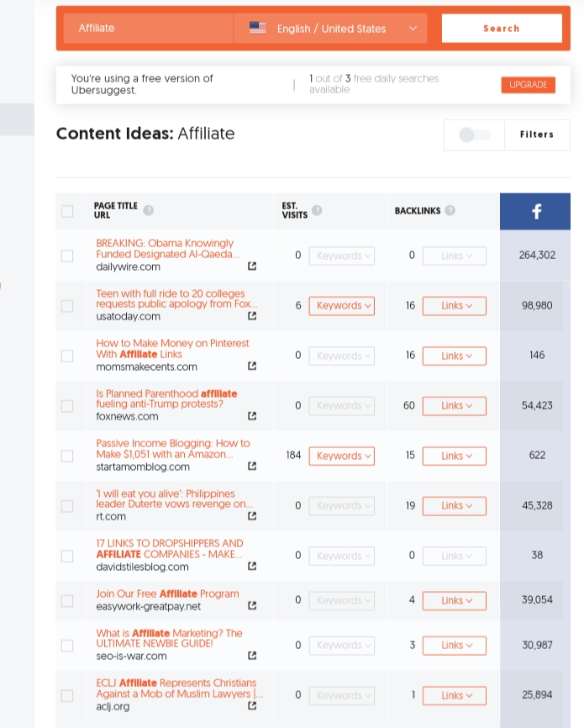Open usatoday.com external link icon
584x728 pixels.
[252, 316]
